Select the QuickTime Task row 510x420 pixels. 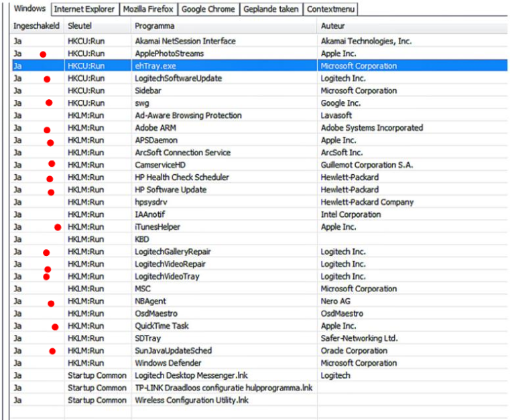(x=260, y=326)
